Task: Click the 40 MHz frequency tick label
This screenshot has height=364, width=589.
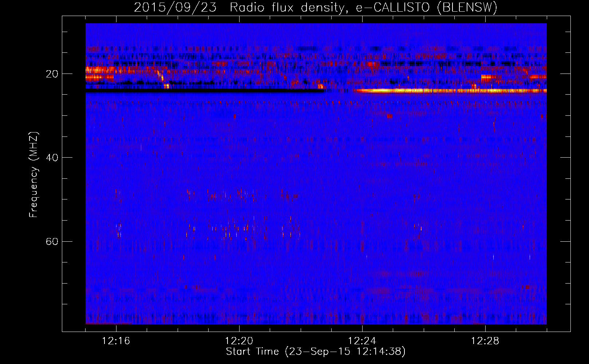Action: click(x=52, y=158)
